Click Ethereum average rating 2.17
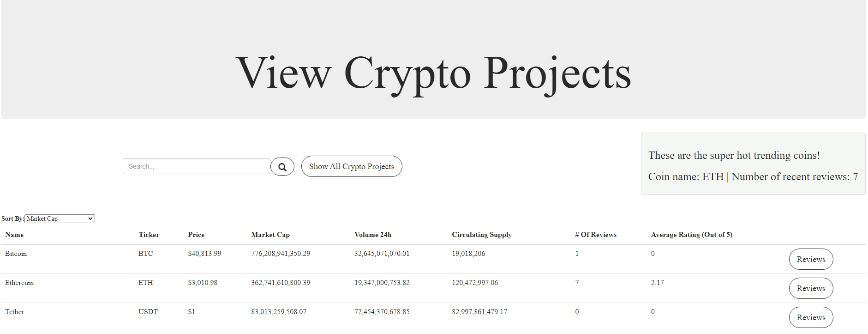The height and width of the screenshot is (334, 868). click(x=658, y=283)
